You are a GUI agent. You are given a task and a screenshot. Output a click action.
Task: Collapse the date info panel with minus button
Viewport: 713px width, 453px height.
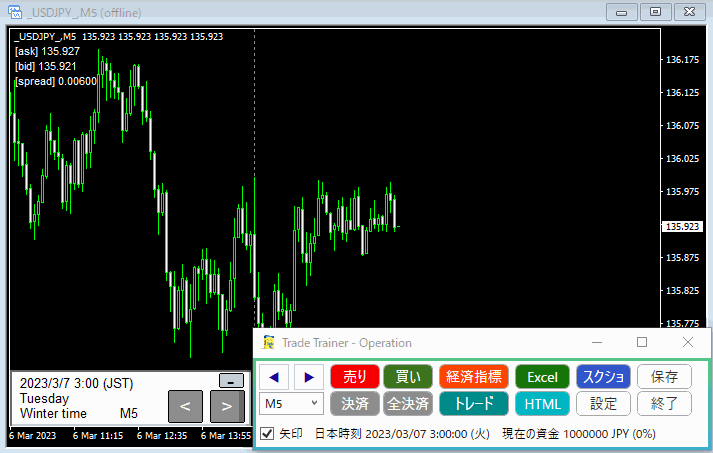pyautogui.click(x=231, y=380)
